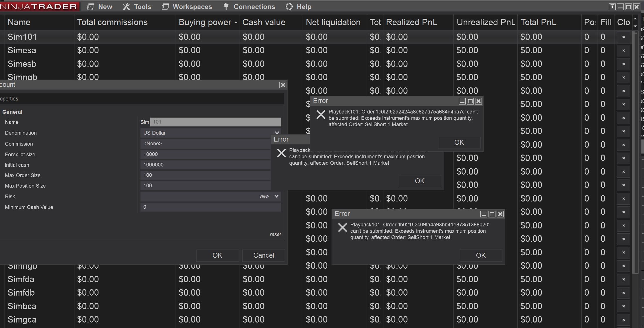
Task: Expand the Denomination US Dollar dropdown
Action: point(277,133)
